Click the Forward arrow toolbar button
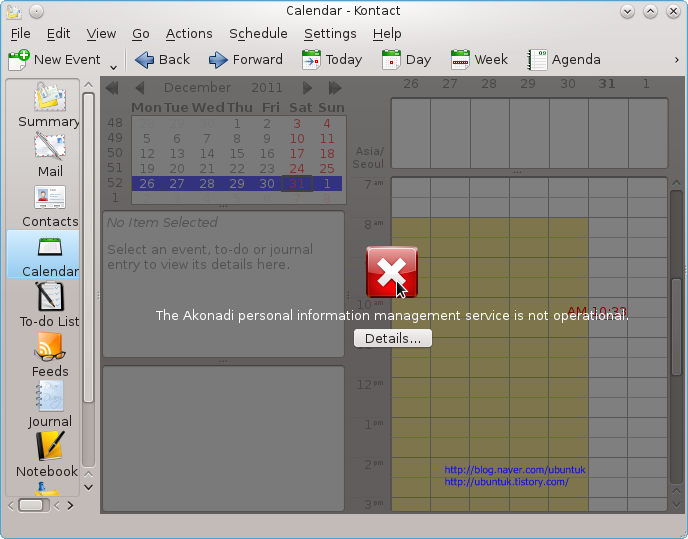 246,60
